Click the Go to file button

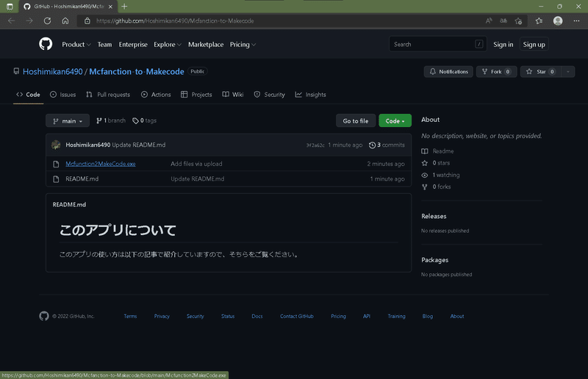tap(356, 120)
